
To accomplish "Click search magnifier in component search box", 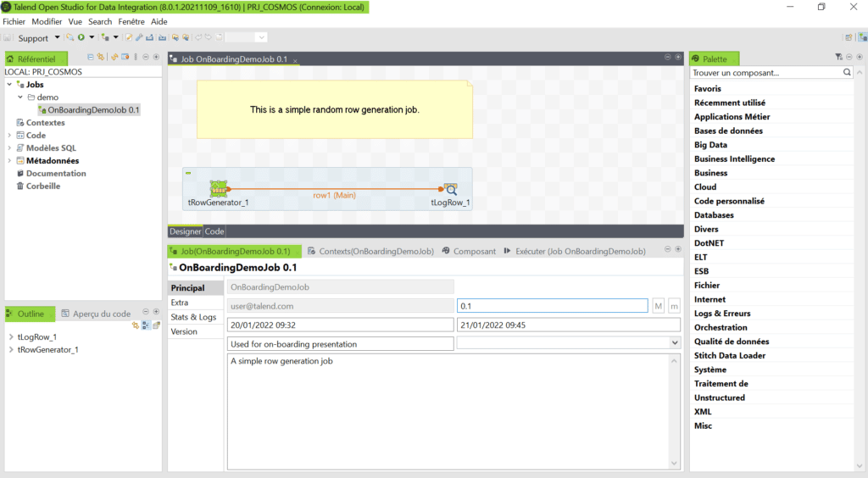I will [x=847, y=73].
